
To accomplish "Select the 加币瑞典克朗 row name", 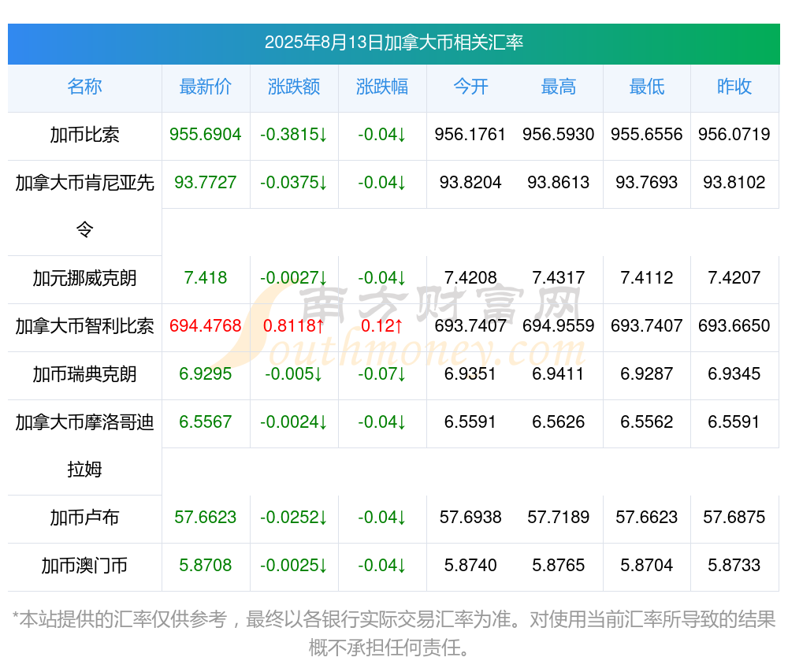I will 84,374.
